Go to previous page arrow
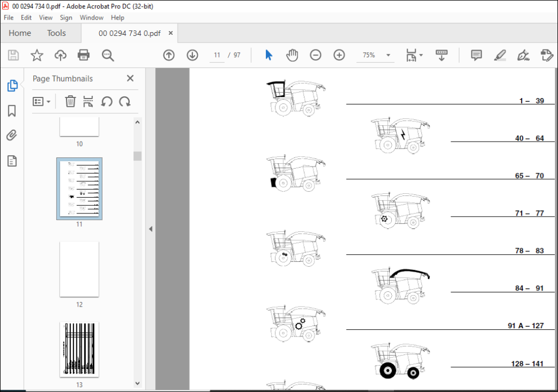 point(169,55)
